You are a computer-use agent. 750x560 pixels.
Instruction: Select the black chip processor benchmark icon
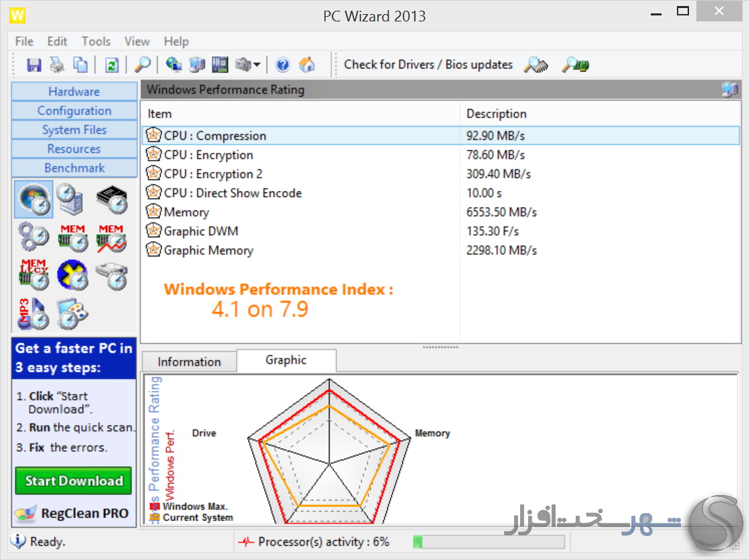(111, 199)
